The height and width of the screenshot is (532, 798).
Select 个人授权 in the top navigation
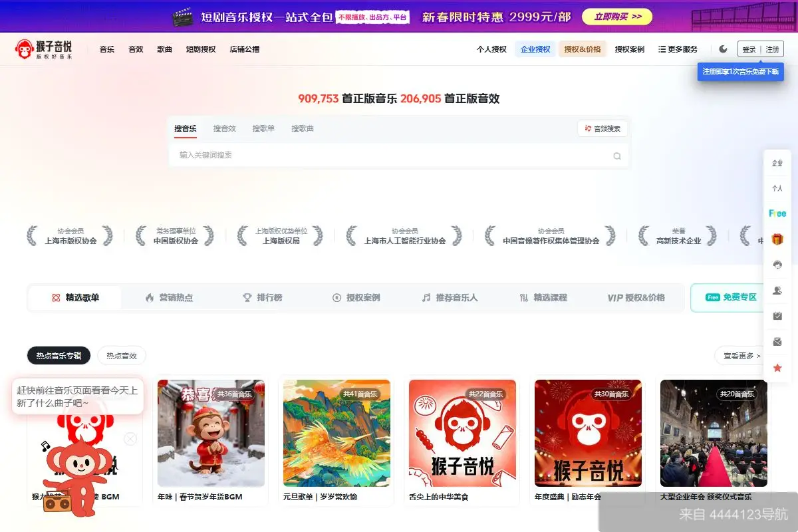pos(491,49)
